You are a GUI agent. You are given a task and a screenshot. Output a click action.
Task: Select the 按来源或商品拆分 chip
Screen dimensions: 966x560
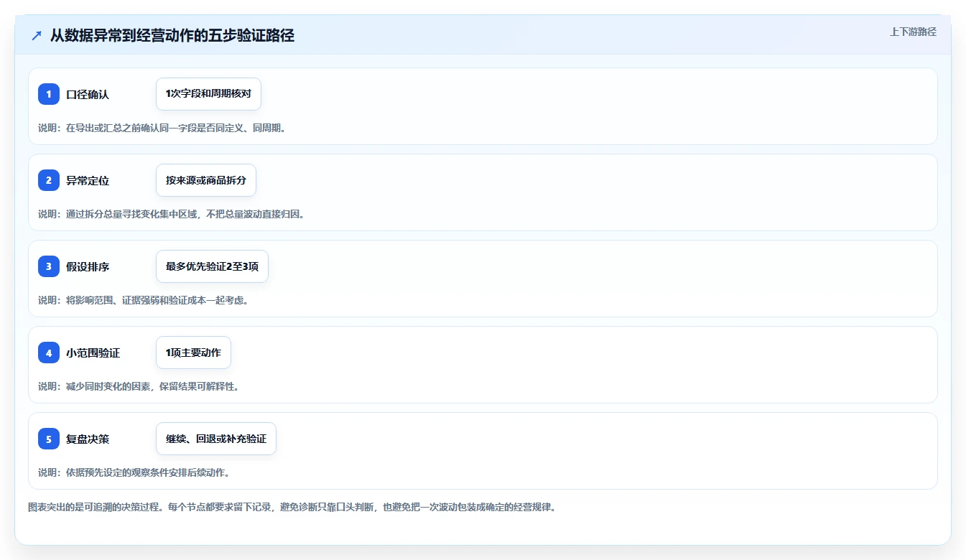point(206,180)
